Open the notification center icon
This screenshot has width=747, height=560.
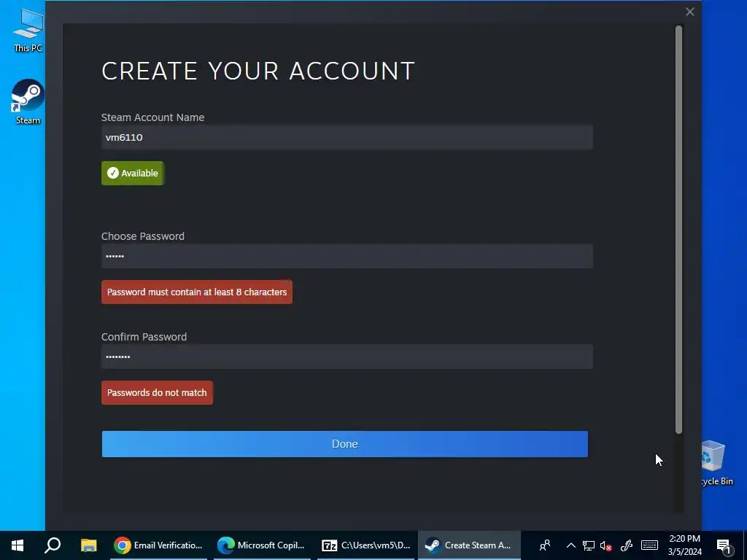pyautogui.click(x=724, y=546)
